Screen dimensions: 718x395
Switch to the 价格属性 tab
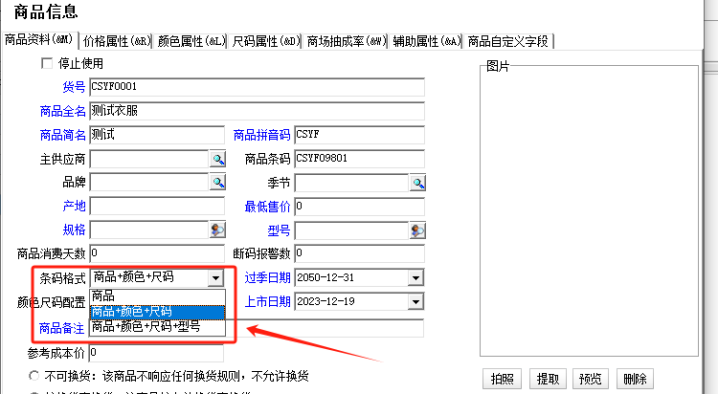116,41
